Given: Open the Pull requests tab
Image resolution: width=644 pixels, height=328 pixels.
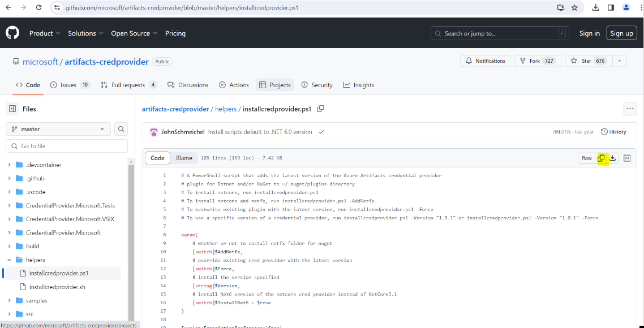Looking at the screenshot, I should (x=129, y=85).
